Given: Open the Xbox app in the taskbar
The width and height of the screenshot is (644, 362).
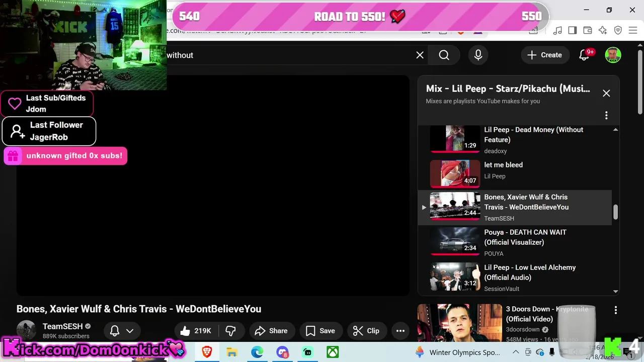Looking at the screenshot, I should pos(333,352).
